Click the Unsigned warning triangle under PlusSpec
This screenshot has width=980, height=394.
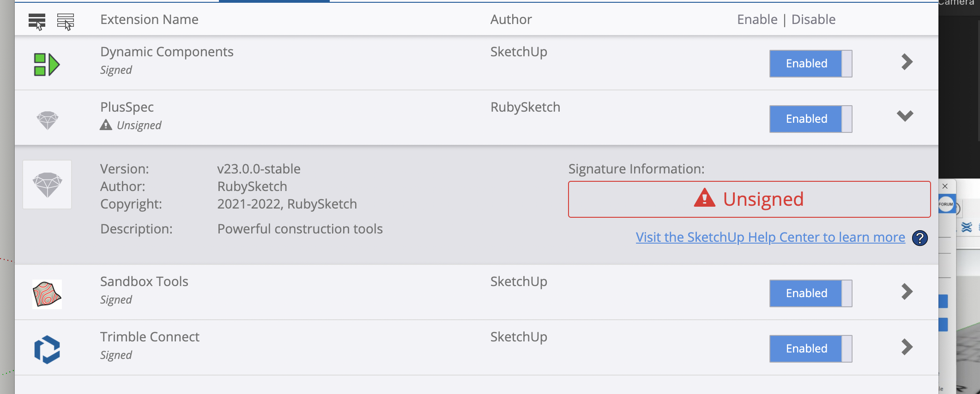[x=106, y=125]
